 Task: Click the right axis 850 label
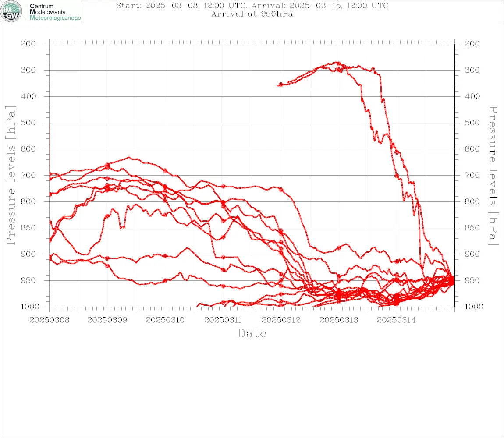coord(472,228)
